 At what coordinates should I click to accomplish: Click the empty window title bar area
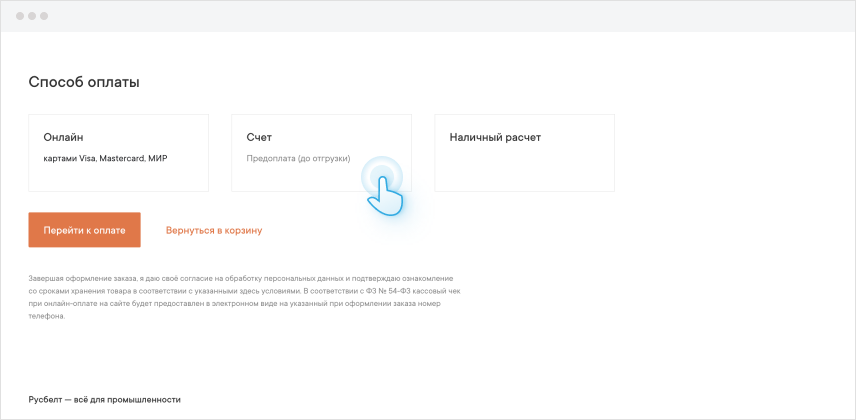450,17
